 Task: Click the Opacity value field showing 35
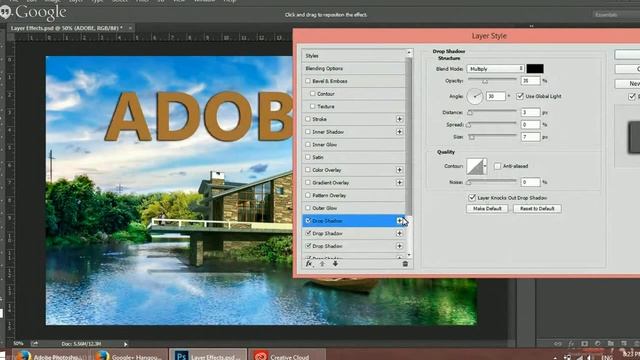[x=531, y=81]
